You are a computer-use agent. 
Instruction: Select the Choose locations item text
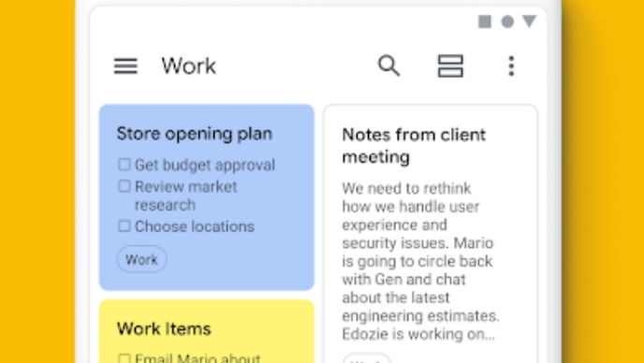point(195,226)
